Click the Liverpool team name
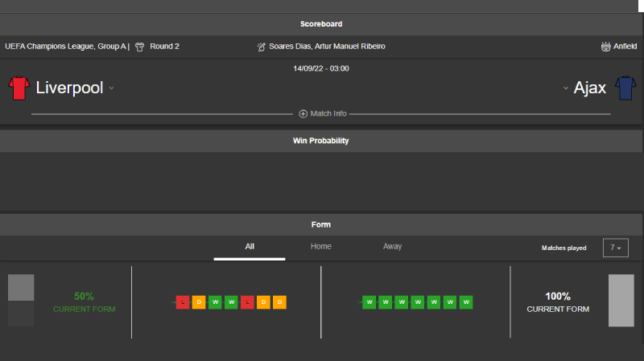644x361 pixels. click(69, 88)
